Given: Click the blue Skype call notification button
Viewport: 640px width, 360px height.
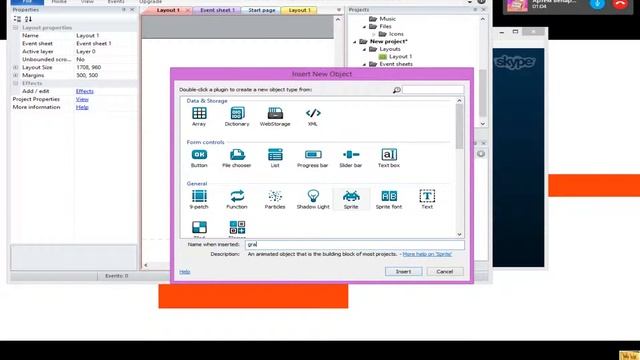Looking at the screenshot, I should (597, 4).
